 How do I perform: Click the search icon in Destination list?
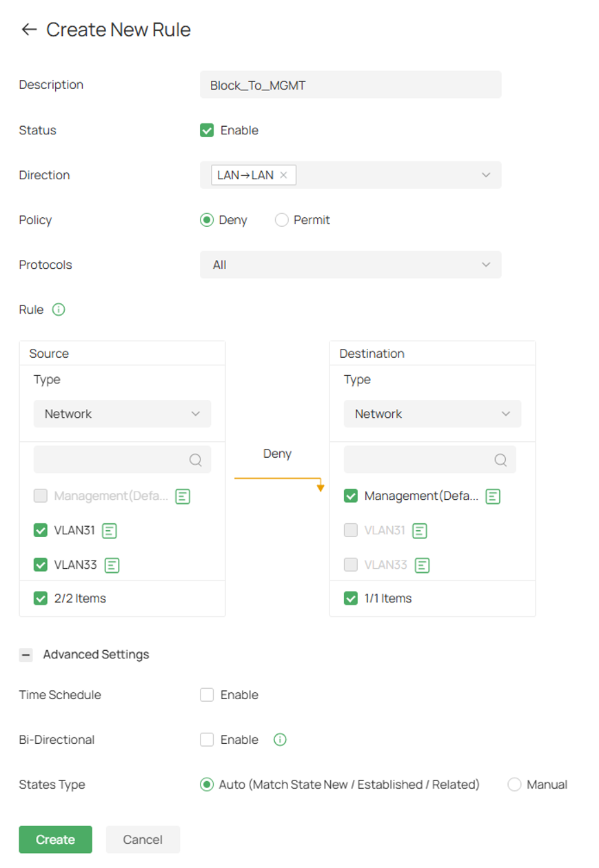coord(501,460)
